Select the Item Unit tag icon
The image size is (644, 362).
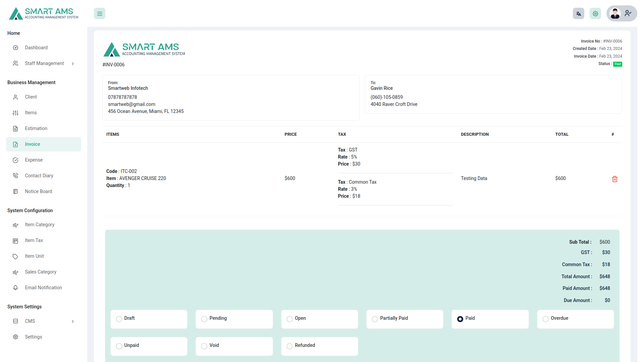[x=15, y=256]
